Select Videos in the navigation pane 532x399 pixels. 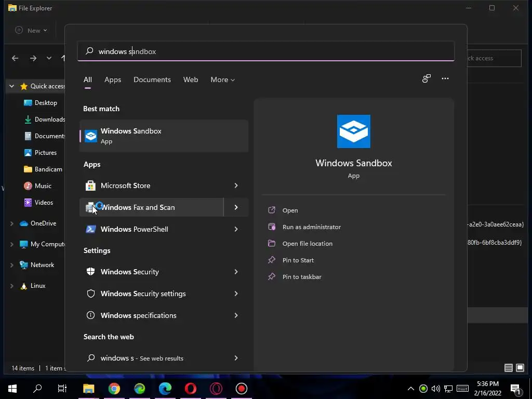38,203
